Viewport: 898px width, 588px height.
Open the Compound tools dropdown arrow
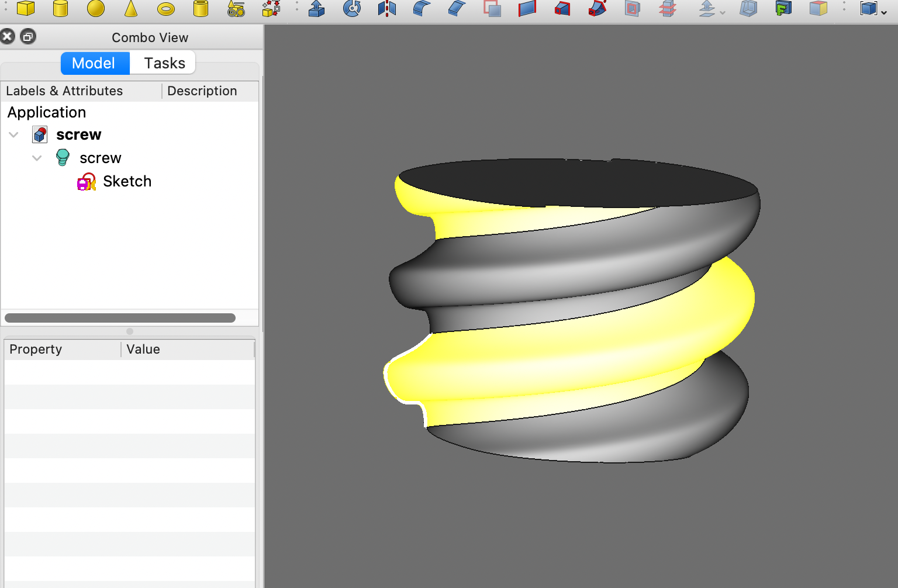point(884,12)
